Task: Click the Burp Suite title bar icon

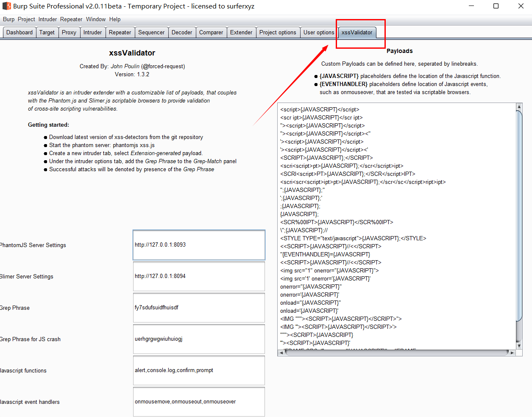Action: pos(6,6)
